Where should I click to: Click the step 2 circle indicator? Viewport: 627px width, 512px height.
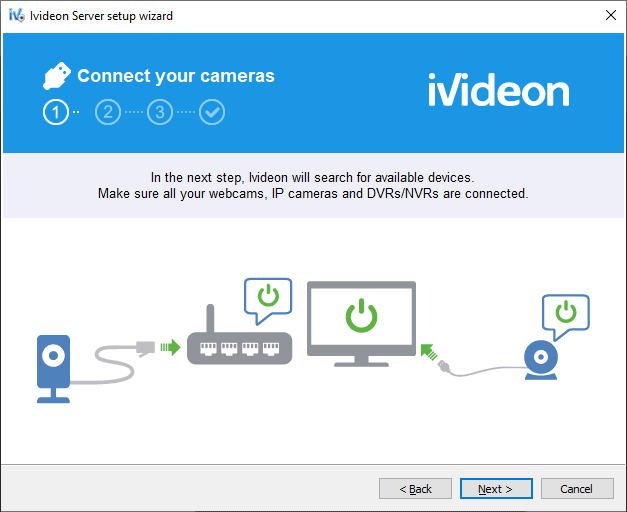pyautogui.click(x=108, y=112)
